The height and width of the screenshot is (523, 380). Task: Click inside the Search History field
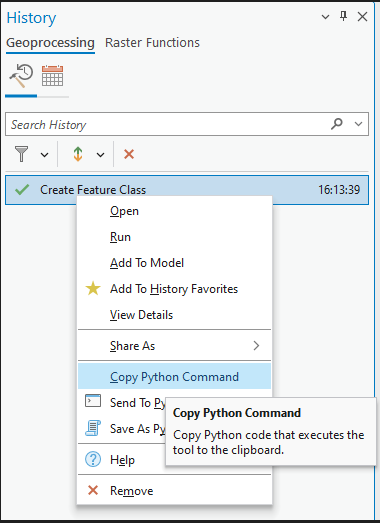(x=167, y=124)
